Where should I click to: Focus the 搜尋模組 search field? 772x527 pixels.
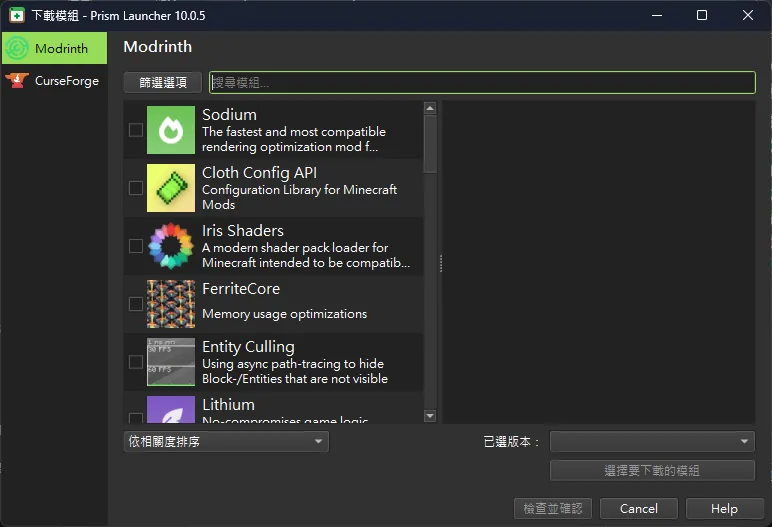coord(482,82)
